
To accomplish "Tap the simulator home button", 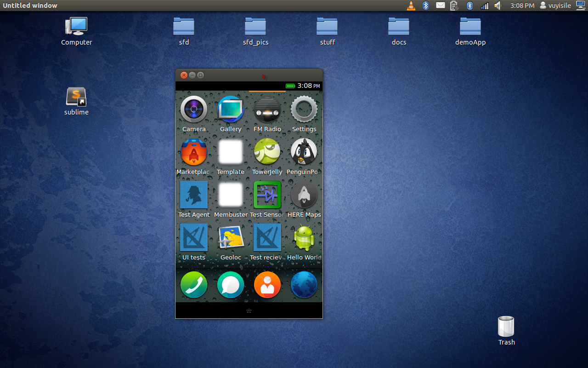I will (x=249, y=310).
